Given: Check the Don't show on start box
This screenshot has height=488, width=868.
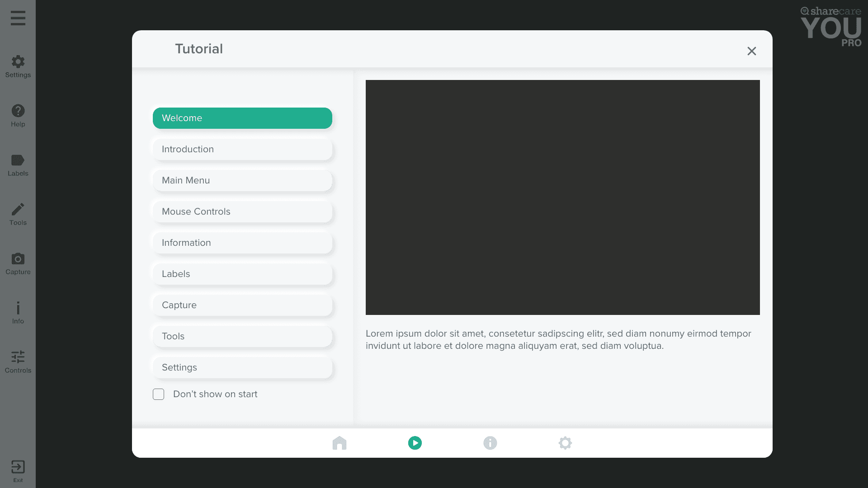Looking at the screenshot, I should (159, 394).
